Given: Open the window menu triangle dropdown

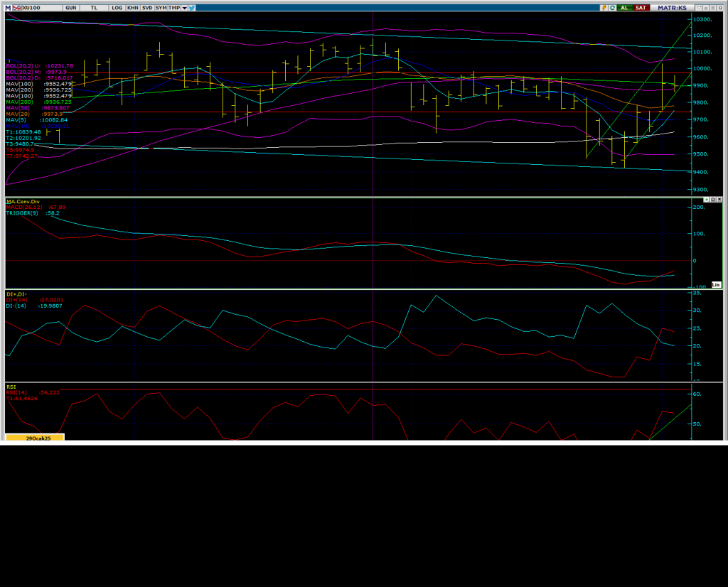Looking at the screenshot, I should [x=699, y=8].
